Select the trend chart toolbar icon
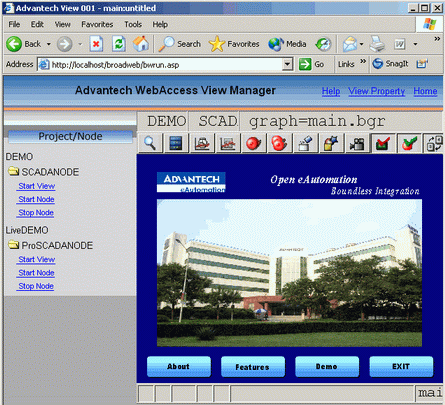The image size is (445, 405). click(228, 144)
